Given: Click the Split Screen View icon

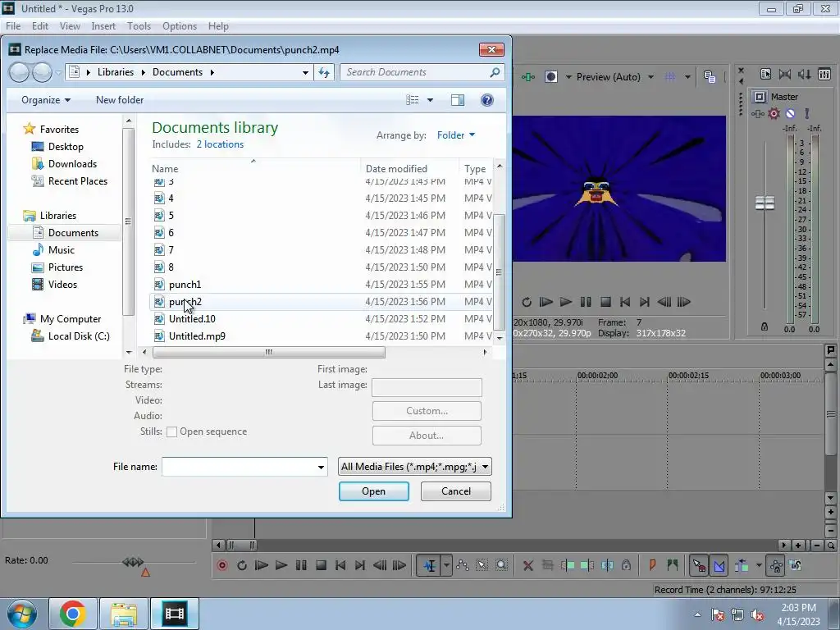Looking at the screenshot, I should 550,77.
